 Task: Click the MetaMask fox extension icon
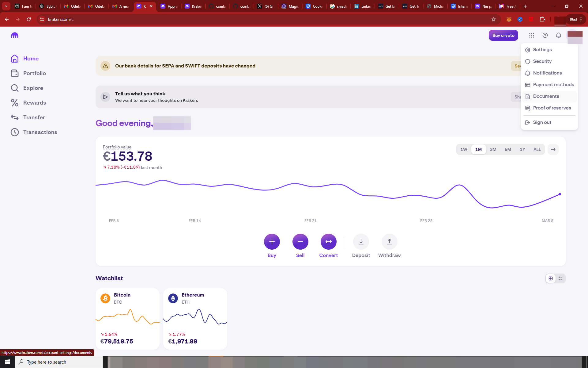coord(509,19)
